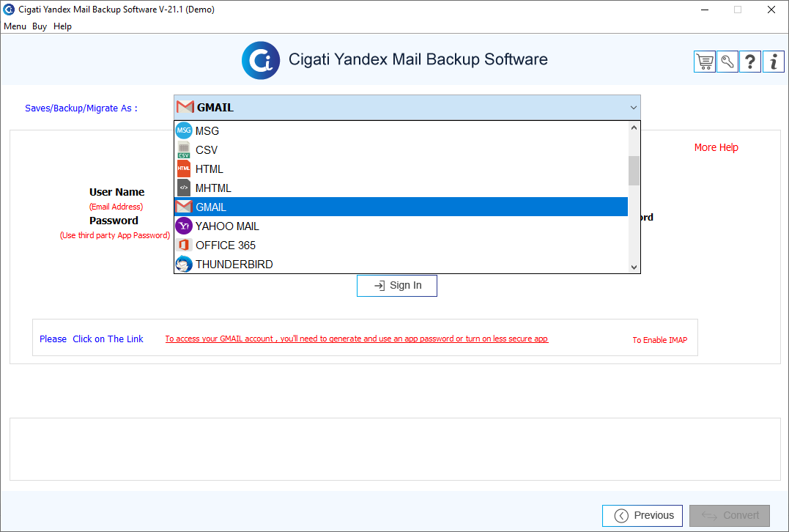Click the Sign In button
Image resolution: width=789 pixels, height=532 pixels.
point(397,285)
